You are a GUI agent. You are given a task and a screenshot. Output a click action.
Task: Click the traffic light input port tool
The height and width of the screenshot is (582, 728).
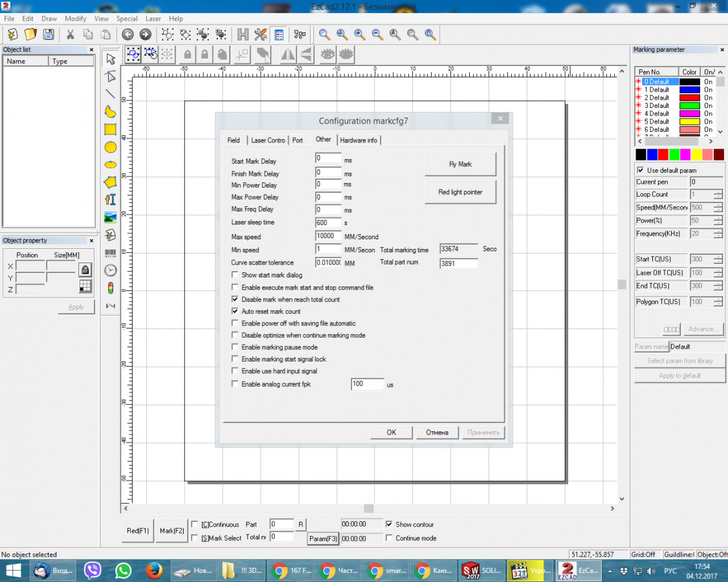[111, 288]
